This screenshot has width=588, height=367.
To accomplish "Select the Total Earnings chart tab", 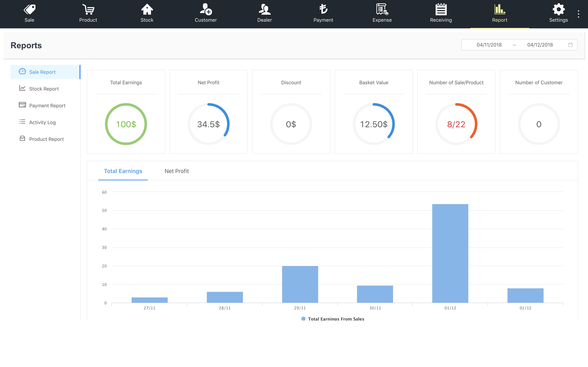I will pyautogui.click(x=123, y=171).
